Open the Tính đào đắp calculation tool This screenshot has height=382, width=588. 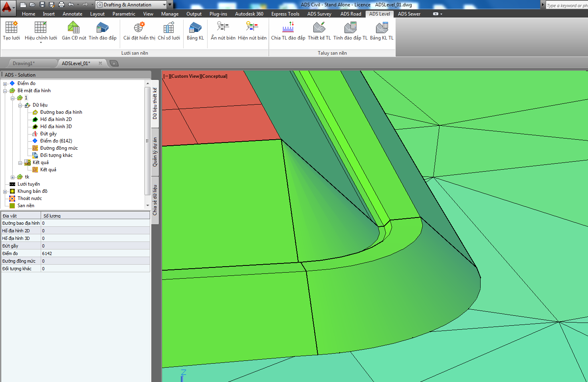pos(103,31)
